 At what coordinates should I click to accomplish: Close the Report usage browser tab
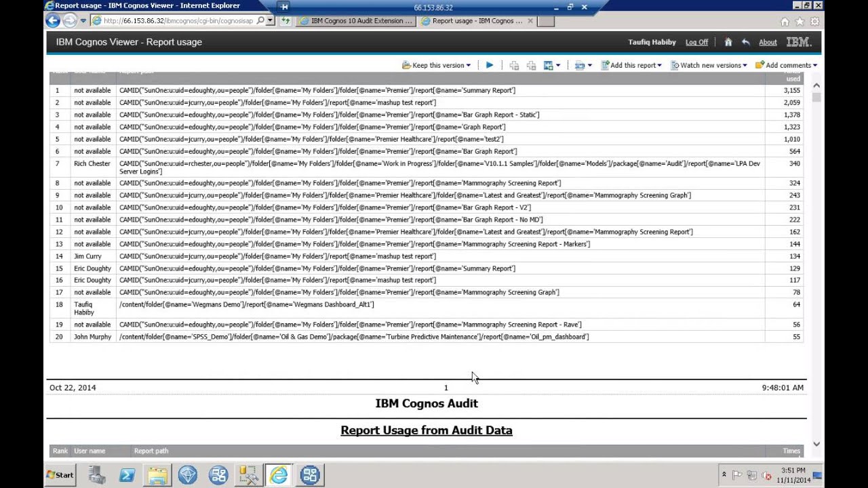click(530, 21)
